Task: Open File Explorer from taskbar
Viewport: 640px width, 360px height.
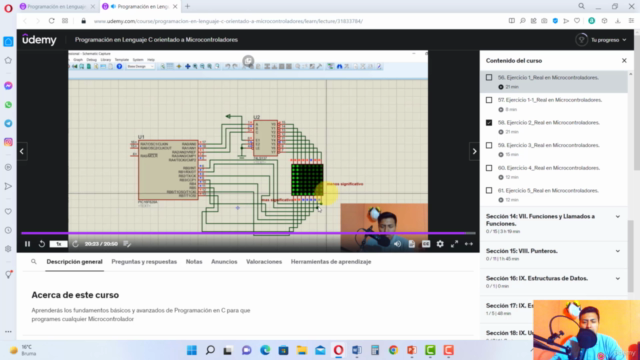Action: click(302, 350)
